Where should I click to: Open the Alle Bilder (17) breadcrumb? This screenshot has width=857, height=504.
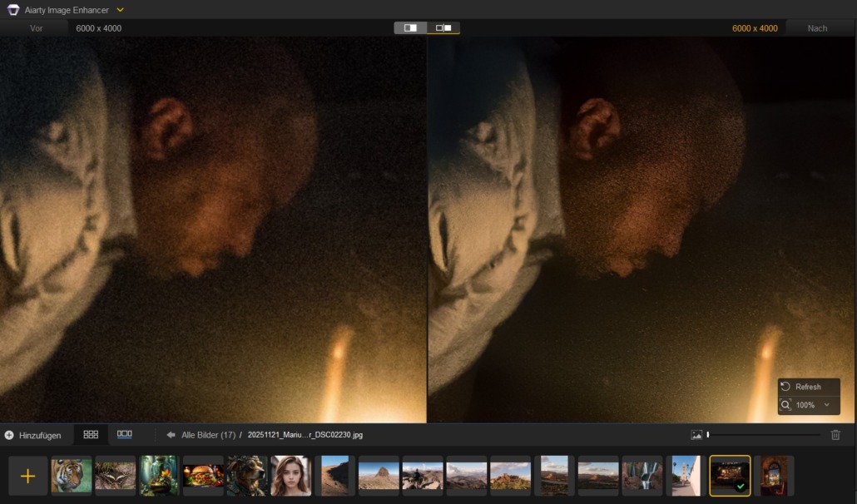pos(208,435)
